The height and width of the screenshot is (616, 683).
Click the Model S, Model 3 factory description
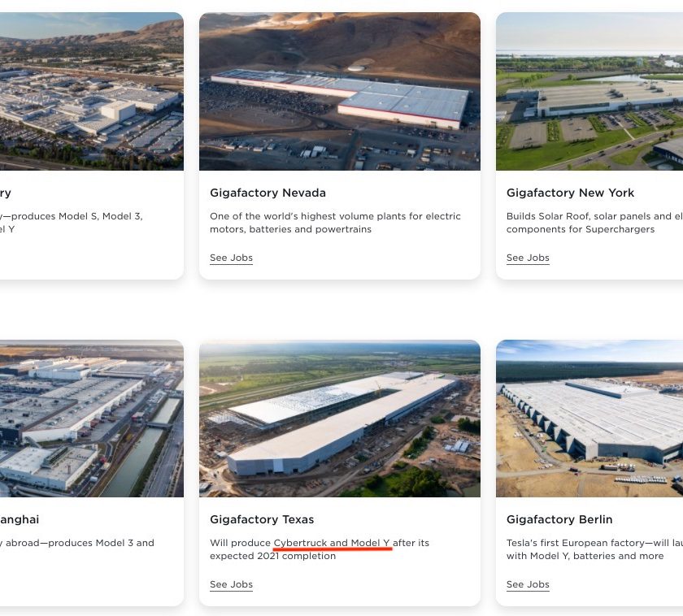(72, 223)
